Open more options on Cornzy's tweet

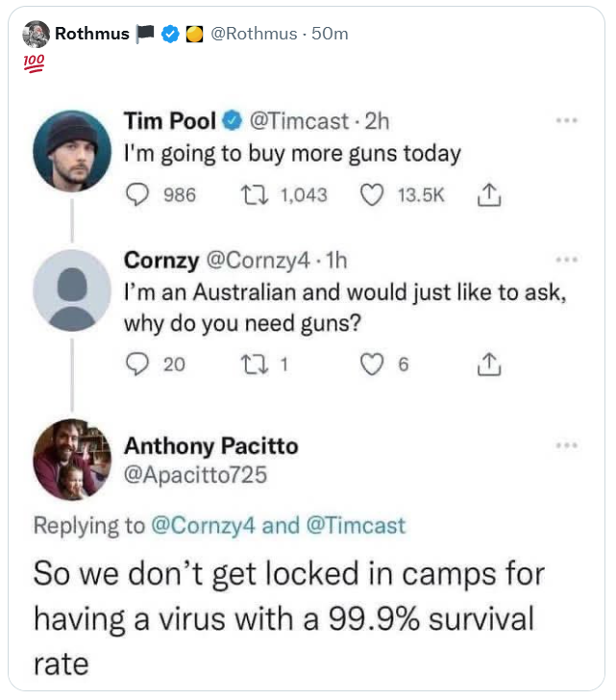click(567, 260)
